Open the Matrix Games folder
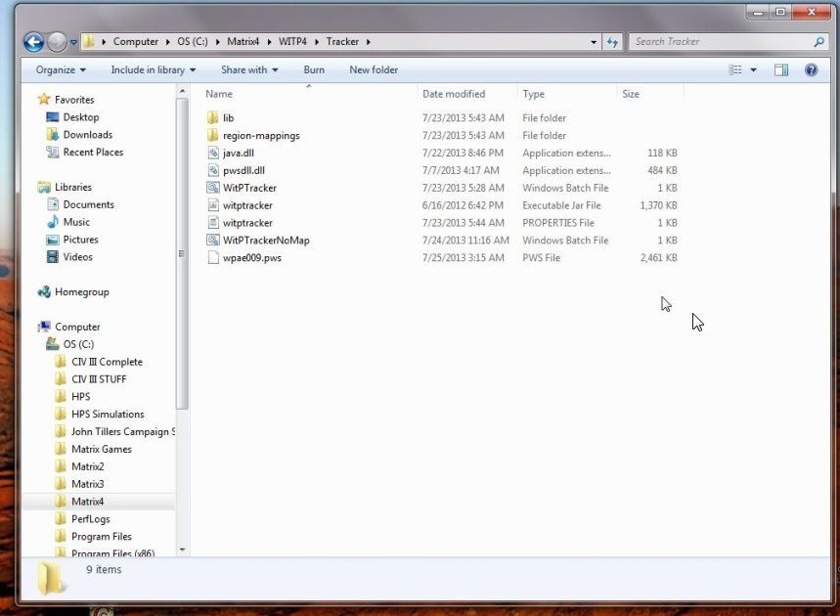 (102, 449)
